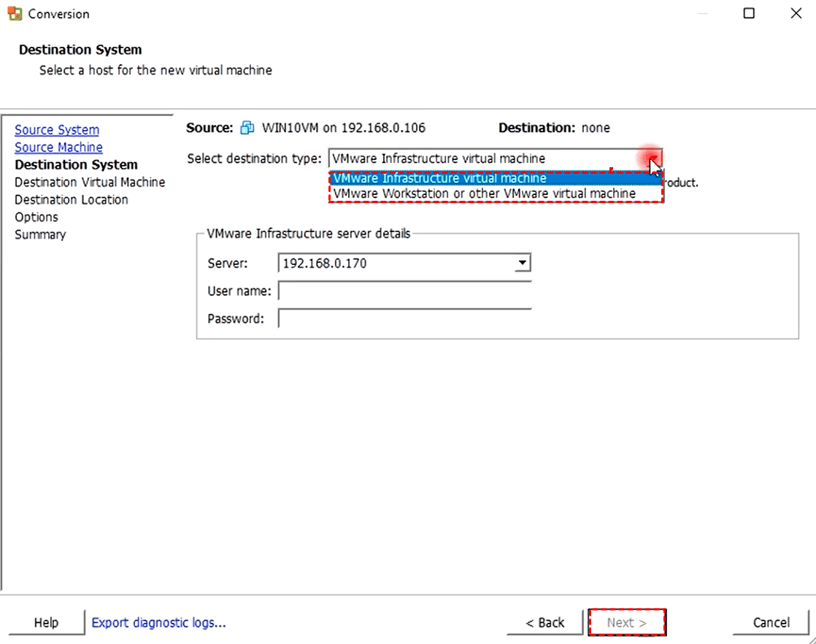Open the Source System step link
The height and width of the screenshot is (644, 816).
click(x=57, y=130)
